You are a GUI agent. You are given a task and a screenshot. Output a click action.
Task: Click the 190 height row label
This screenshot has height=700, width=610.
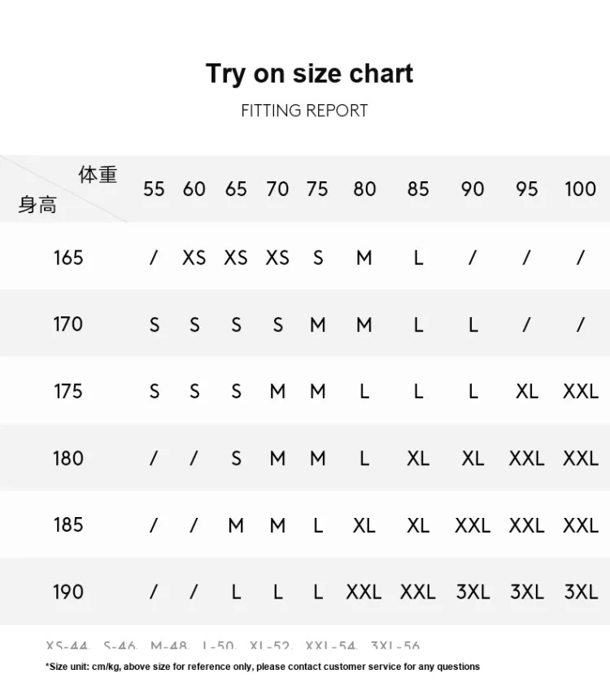point(68,591)
